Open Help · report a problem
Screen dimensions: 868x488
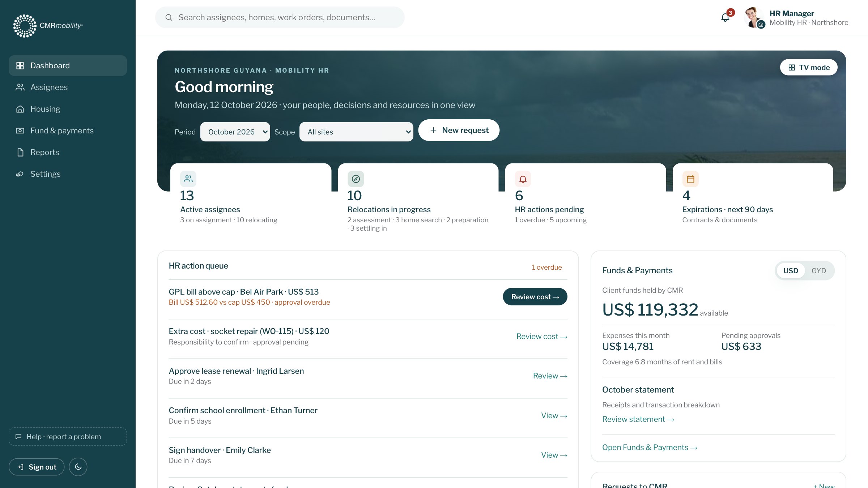tap(68, 436)
